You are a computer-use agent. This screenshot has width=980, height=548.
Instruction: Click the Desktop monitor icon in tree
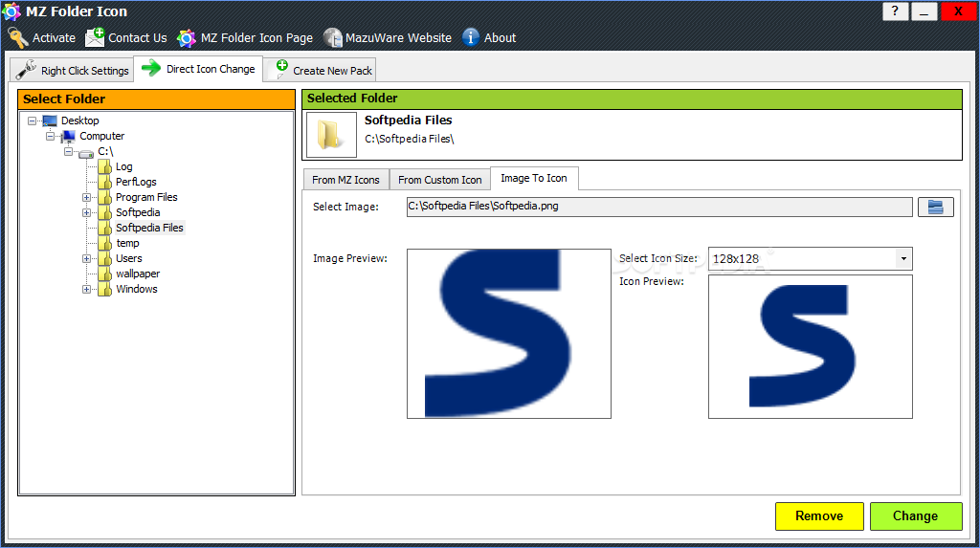click(x=50, y=121)
